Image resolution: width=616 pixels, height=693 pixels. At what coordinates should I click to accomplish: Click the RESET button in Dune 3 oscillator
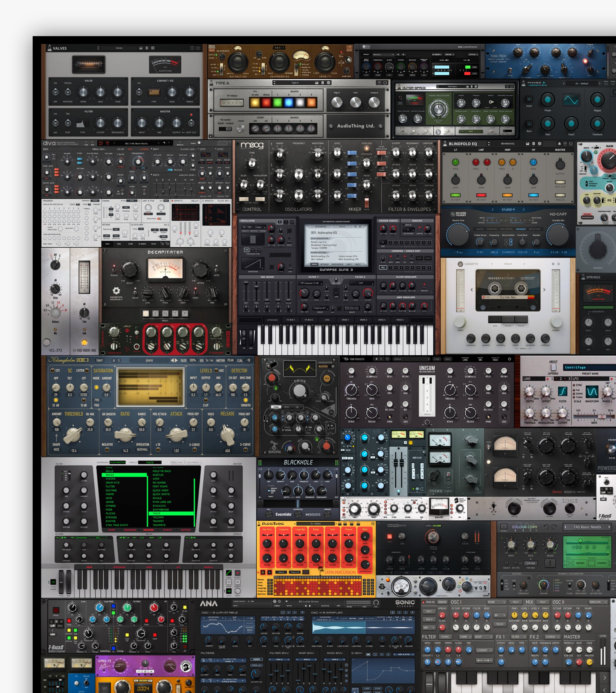pos(290,242)
